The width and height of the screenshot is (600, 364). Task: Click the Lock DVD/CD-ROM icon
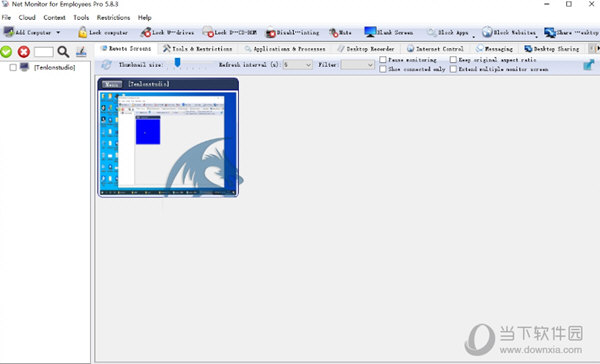208,33
